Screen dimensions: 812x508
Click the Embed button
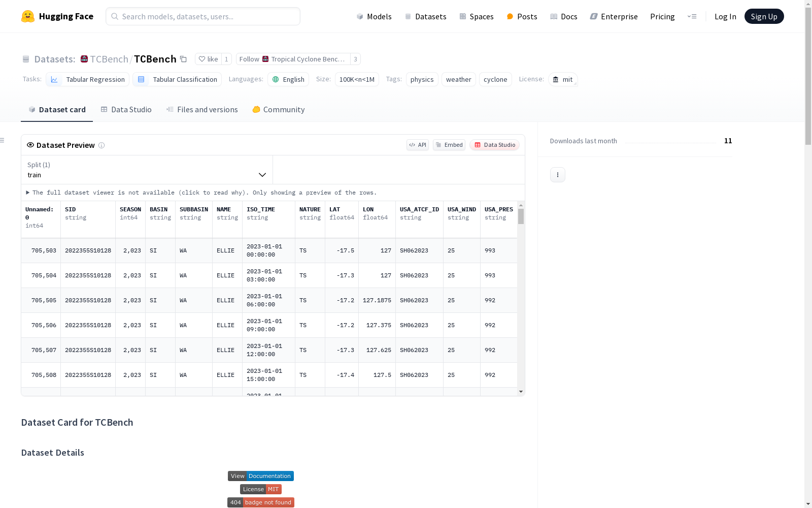click(x=449, y=145)
